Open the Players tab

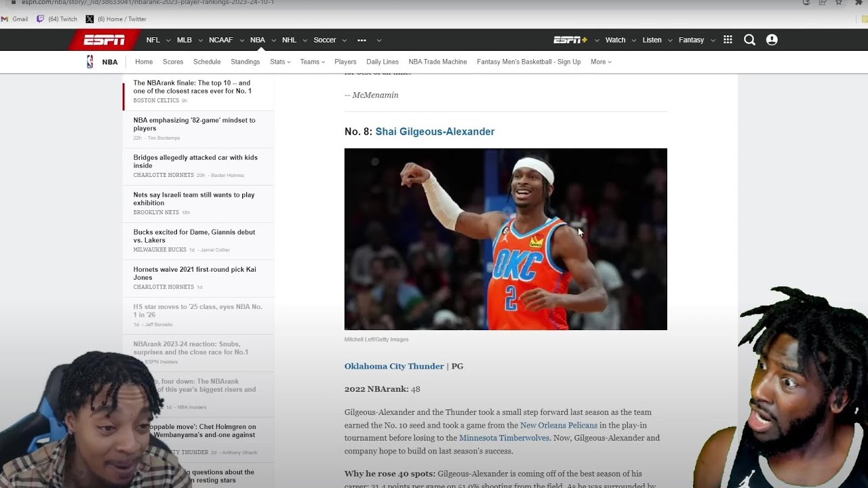tap(345, 62)
